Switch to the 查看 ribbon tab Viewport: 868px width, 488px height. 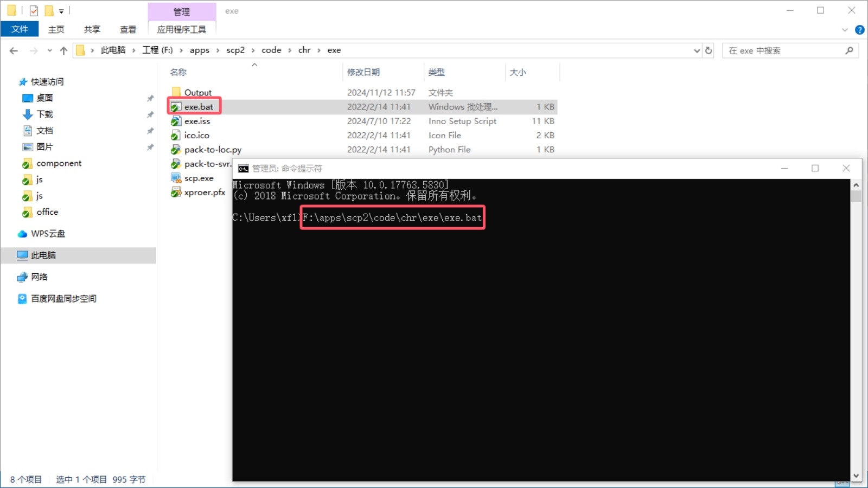(128, 29)
